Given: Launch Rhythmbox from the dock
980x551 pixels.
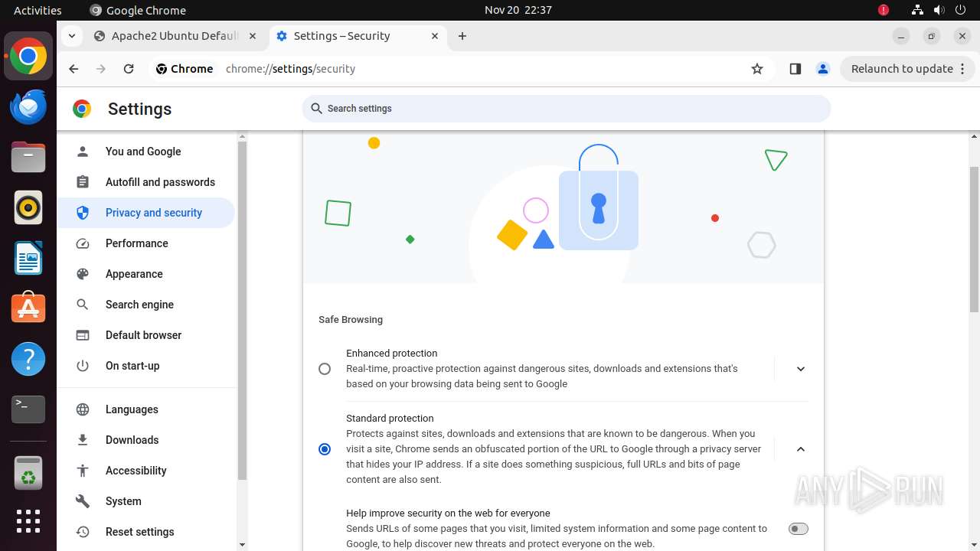Looking at the screenshot, I should tap(28, 207).
